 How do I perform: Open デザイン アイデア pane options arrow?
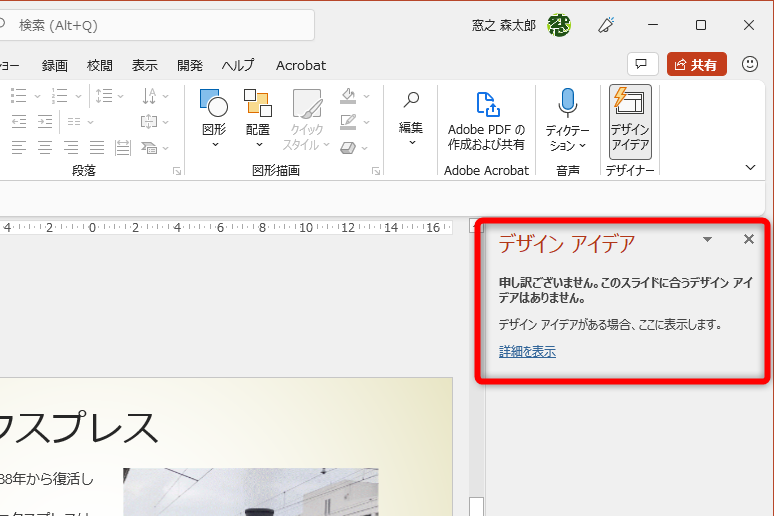[x=707, y=239]
